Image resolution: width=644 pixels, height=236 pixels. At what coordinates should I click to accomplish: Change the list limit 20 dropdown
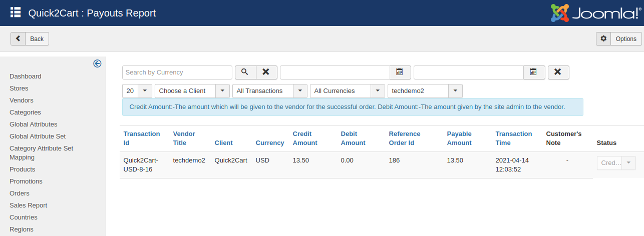point(137,91)
